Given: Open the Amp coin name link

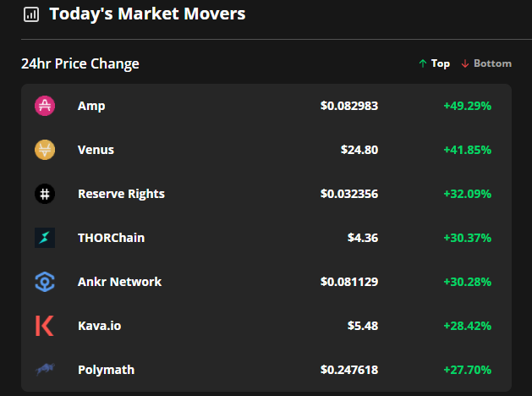Looking at the screenshot, I should tap(91, 106).
